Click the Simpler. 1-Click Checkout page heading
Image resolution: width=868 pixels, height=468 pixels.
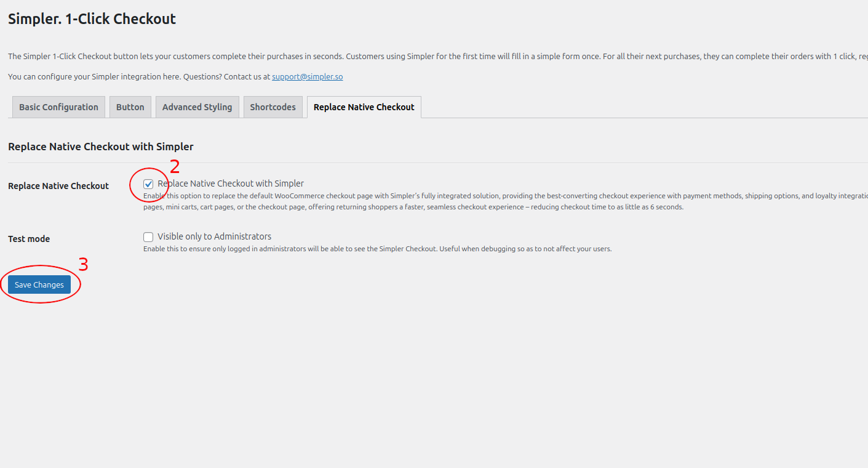pos(92,19)
